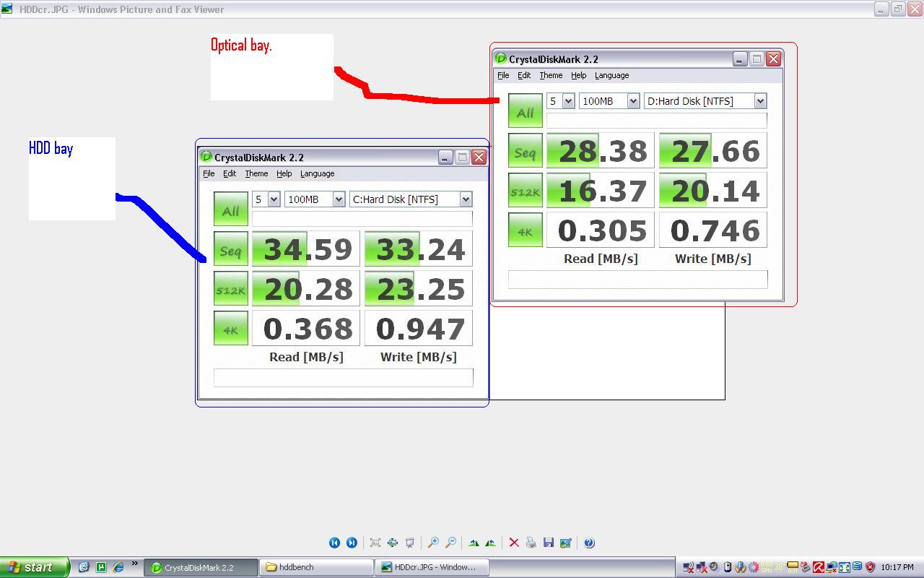Open test count dropdown in C: drive window
924x578 pixels.
coord(273,199)
